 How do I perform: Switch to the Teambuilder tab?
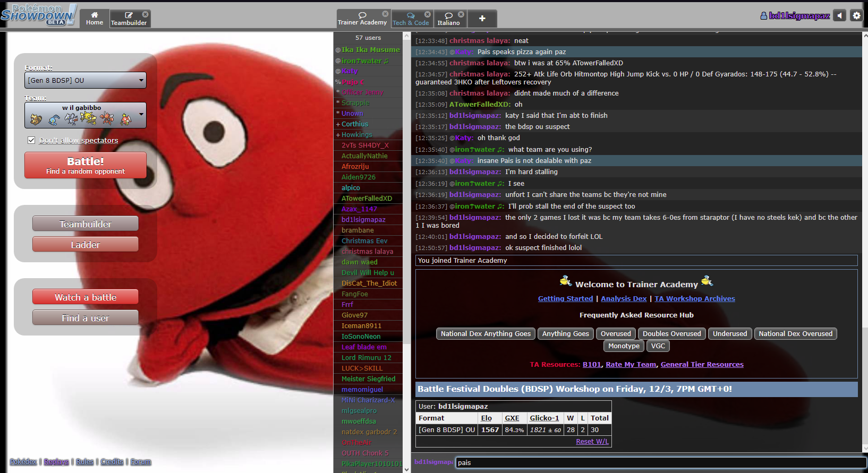coord(129,19)
